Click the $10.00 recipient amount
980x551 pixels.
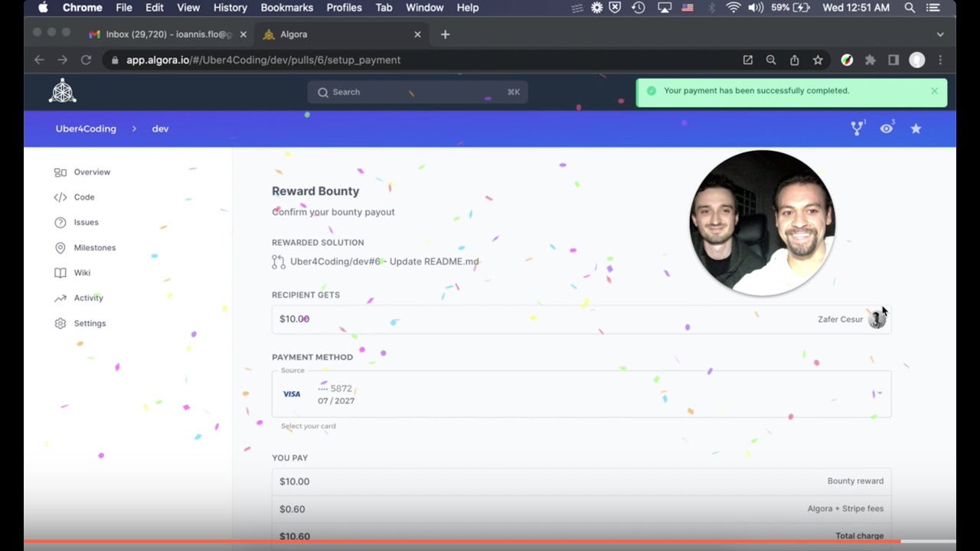click(x=295, y=319)
